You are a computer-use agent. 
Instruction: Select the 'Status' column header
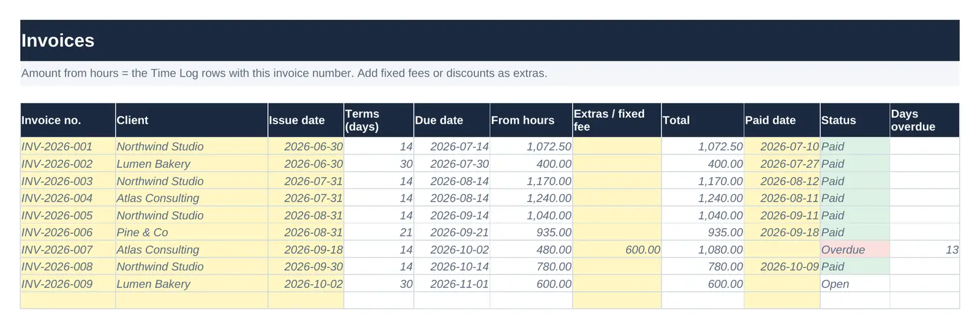click(855, 120)
